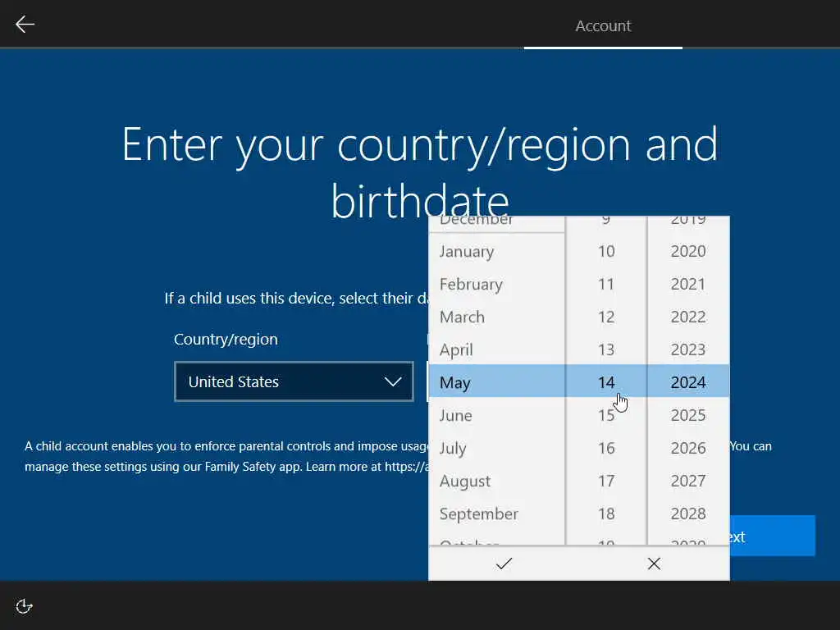Open the Country/region dropdown showing United States

click(x=294, y=381)
